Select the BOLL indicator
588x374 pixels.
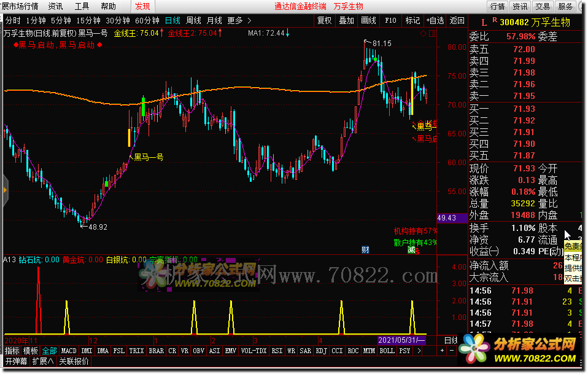pyautogui.click(x=387, y=351)
